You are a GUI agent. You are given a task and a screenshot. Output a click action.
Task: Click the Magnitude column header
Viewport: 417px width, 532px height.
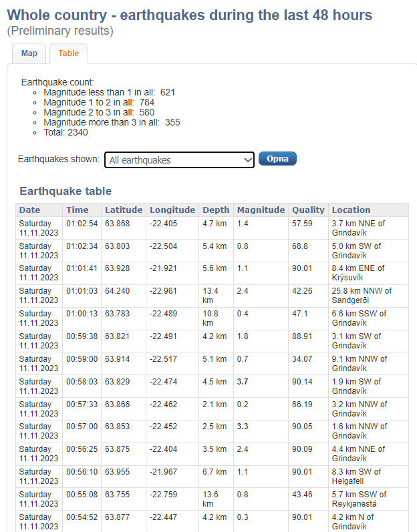pyautogui.click(x=261, y=210)
